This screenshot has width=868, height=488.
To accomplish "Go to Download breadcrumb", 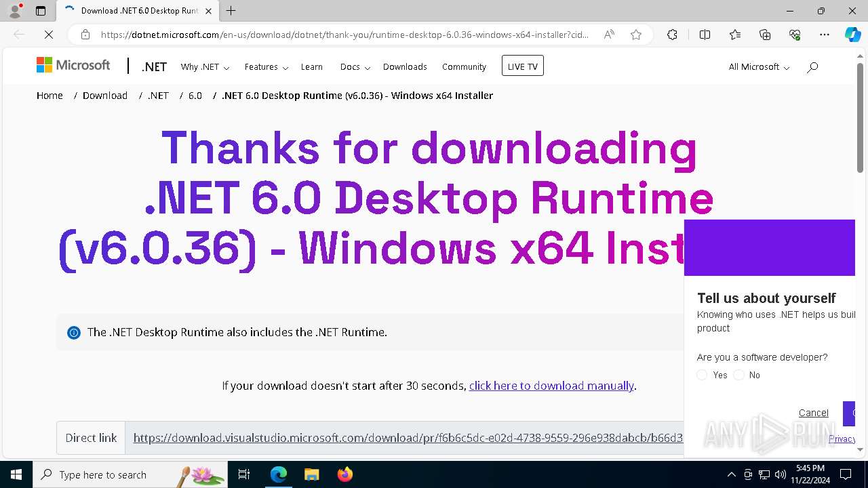I will coord(105,96).
